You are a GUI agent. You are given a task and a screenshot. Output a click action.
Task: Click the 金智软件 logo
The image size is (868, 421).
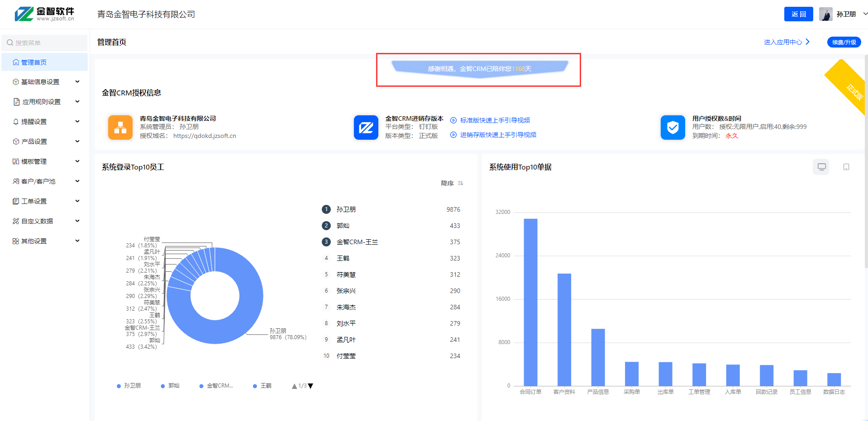click(44, 14)
